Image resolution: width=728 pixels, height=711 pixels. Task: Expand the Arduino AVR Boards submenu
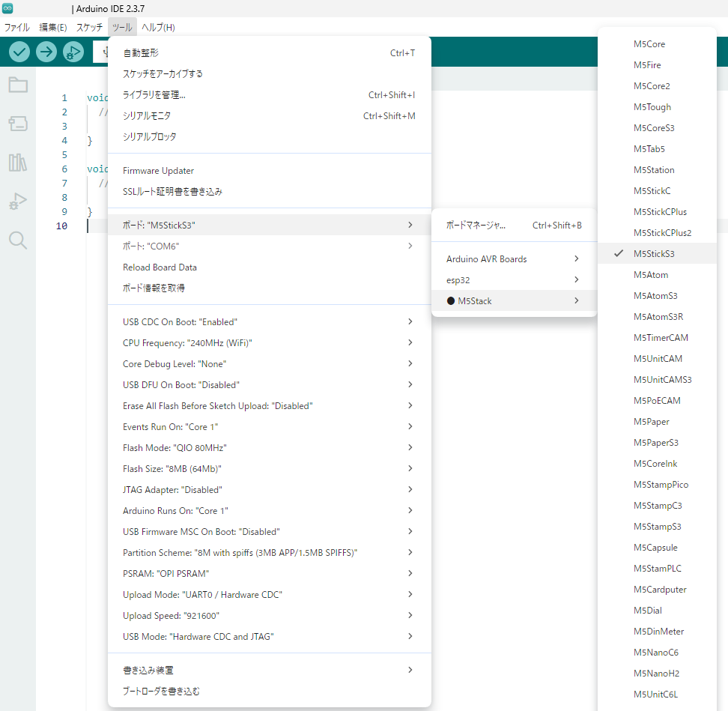513,259
